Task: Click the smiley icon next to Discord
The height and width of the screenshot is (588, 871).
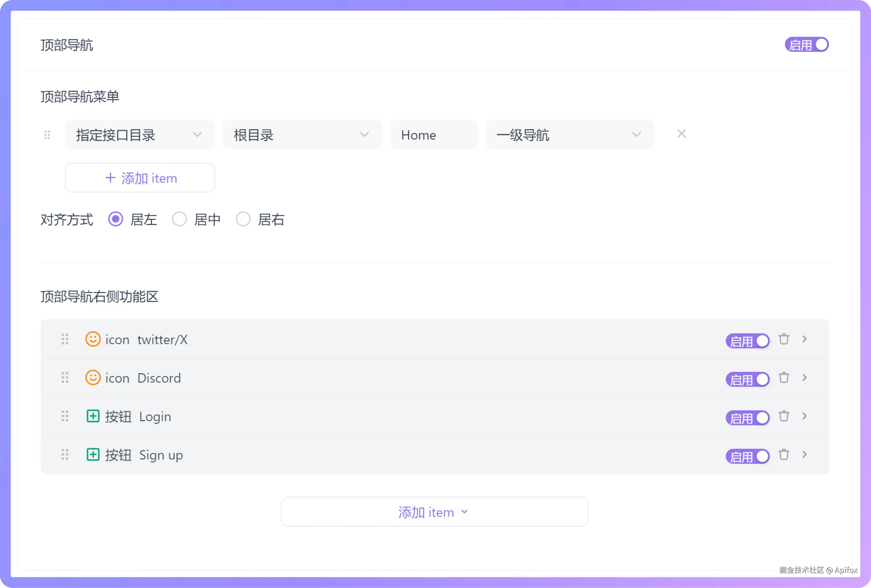Action: pyautogui.click(x=93, y=378)
